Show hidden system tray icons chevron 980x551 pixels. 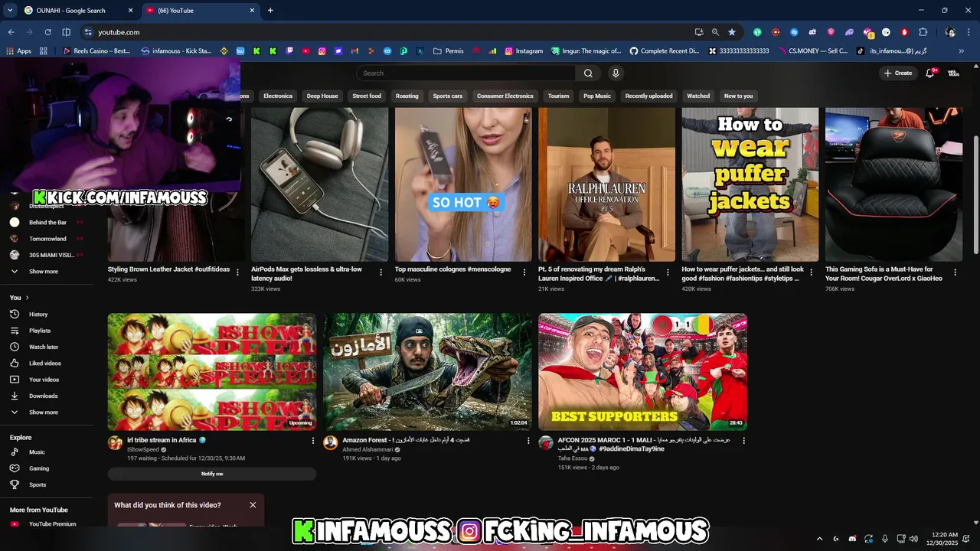pyautogui.click(x=819, y=539)
